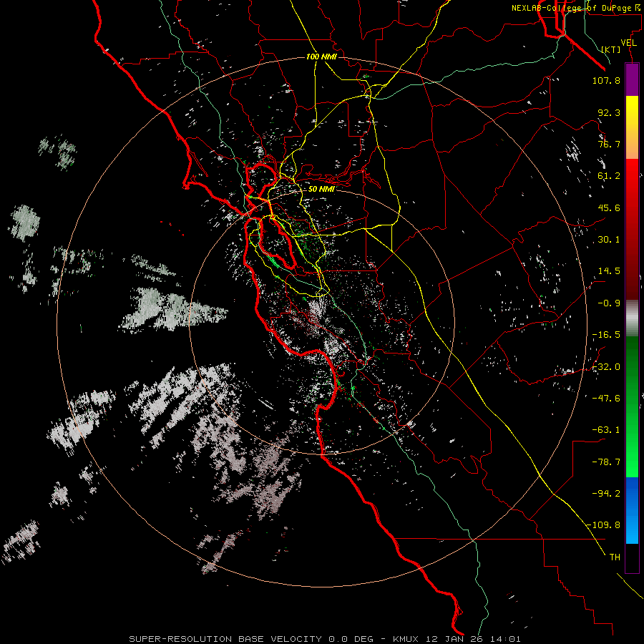Click the -0.9 legend value

(609, 303)
